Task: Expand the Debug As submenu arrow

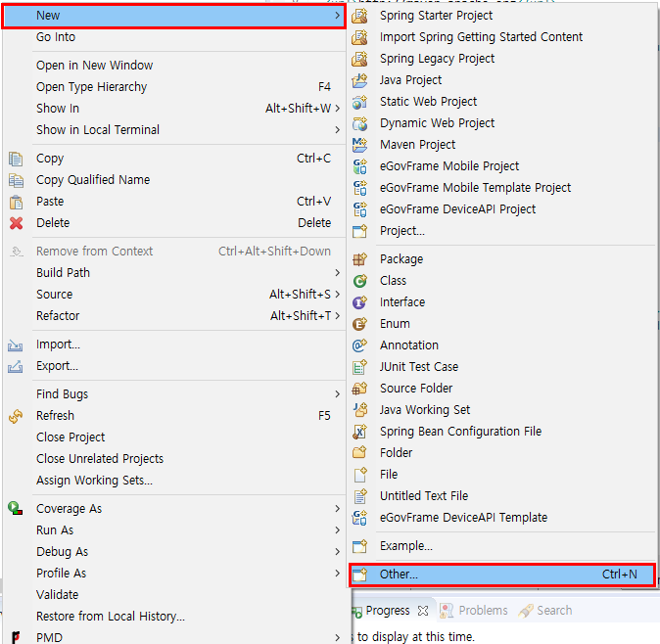Action: [337, 551]
